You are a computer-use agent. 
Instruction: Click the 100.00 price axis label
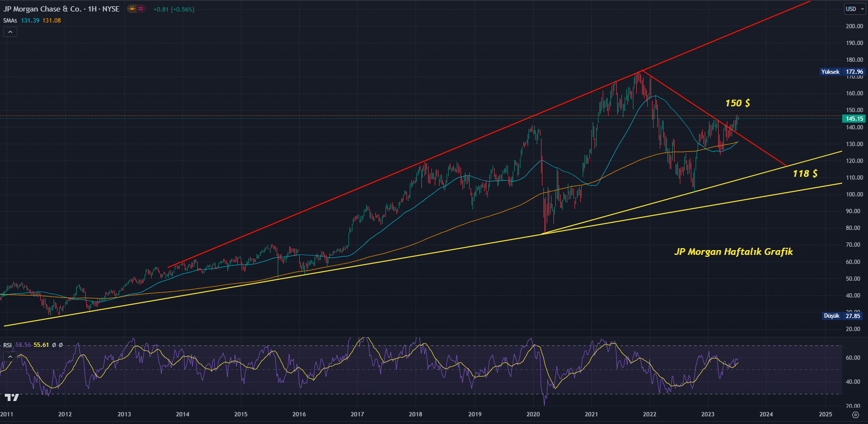pos(855,195)
